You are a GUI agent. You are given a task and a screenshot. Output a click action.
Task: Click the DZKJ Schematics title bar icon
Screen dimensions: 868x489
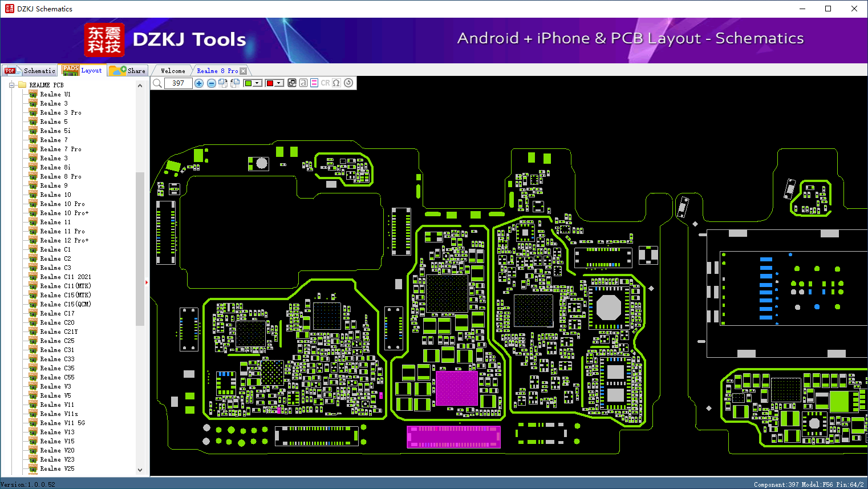pos(9,9)
